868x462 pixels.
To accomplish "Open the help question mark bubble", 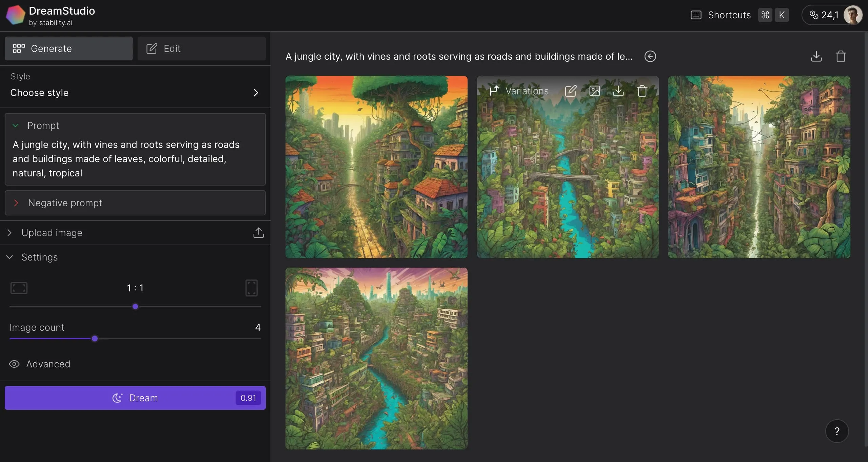I will pos(837,431).
